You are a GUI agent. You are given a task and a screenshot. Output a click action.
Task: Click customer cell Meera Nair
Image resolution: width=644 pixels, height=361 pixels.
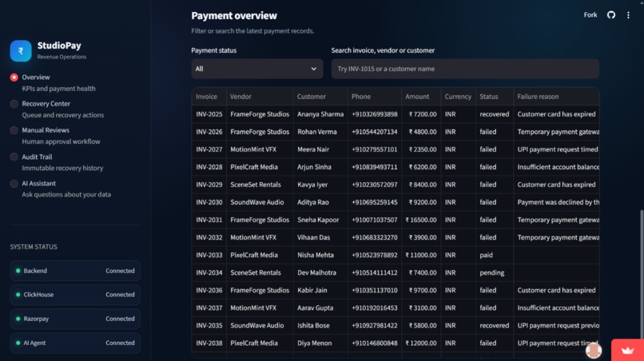[x=320, y=149]
